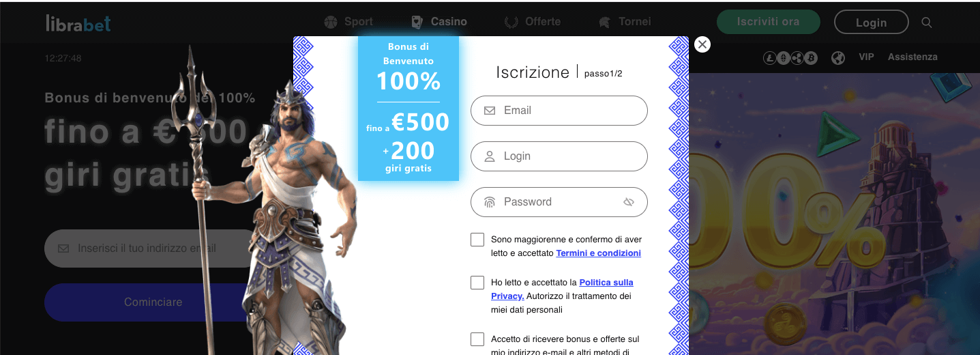This screenshot has height=355, width=980.
Task: Focus the Email field in registration form
Action: 559,111
